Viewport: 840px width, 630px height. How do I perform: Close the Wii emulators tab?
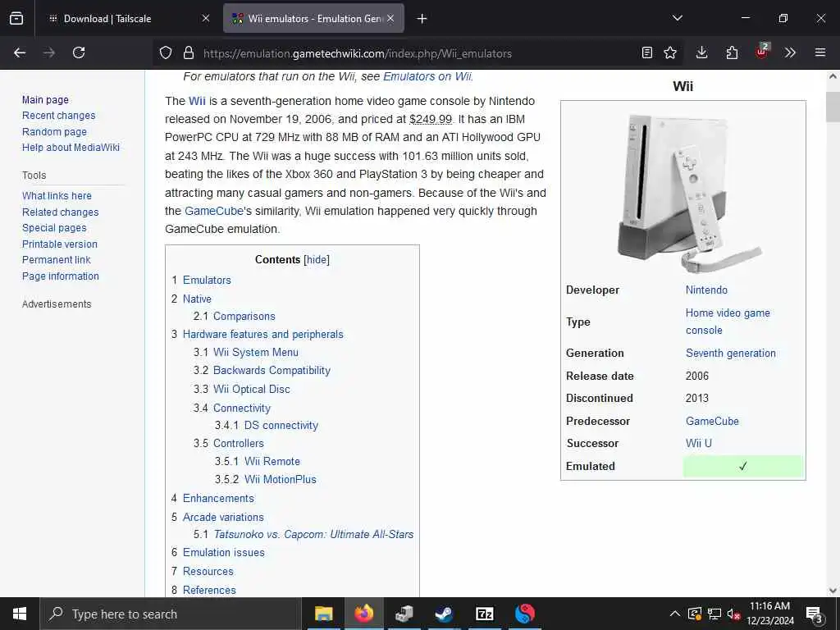(x=390, y=18)
